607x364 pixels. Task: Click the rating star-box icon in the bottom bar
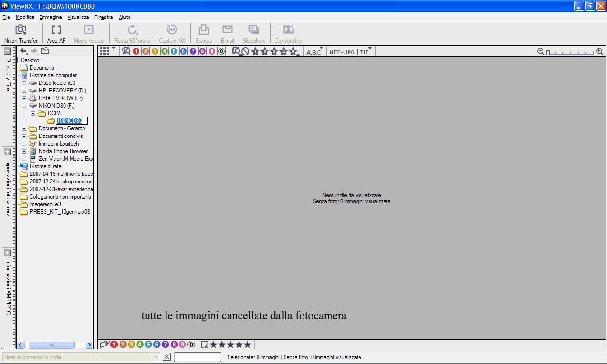coord(204,345)
